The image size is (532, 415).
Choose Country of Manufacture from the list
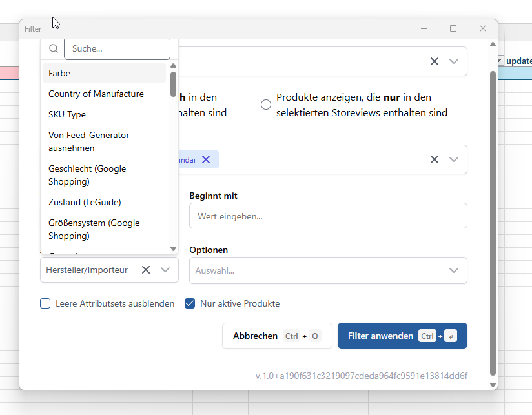click(96, 94)
